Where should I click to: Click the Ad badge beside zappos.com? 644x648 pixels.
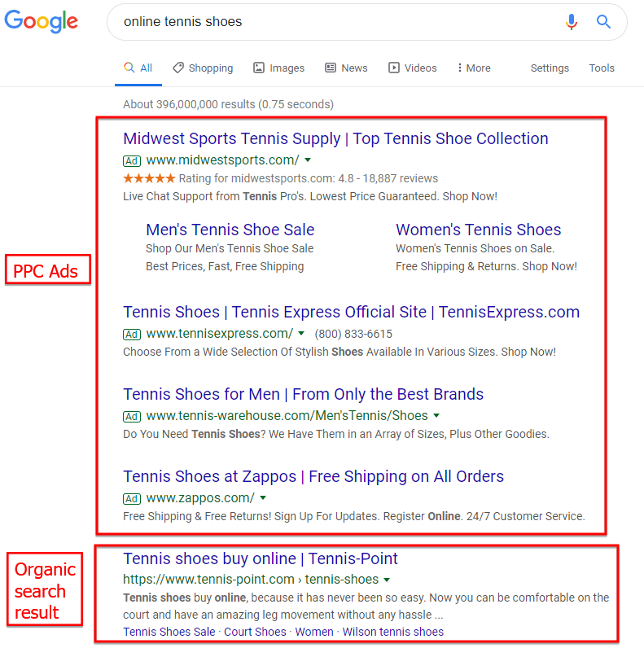tap(132, 498)
